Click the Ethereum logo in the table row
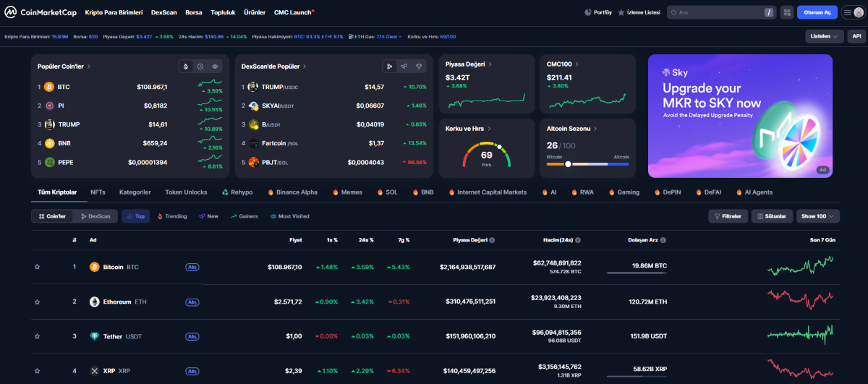The image size is (868, 384). (94, 302)
